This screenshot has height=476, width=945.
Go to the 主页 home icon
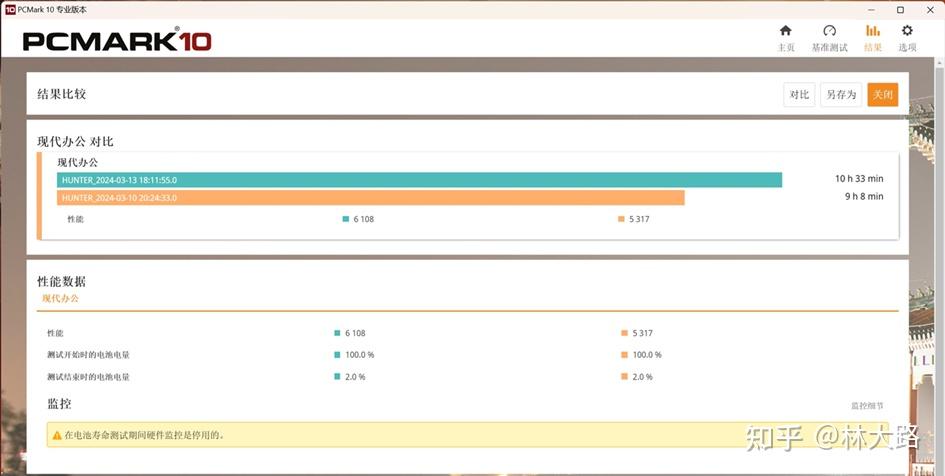point(785,31)
